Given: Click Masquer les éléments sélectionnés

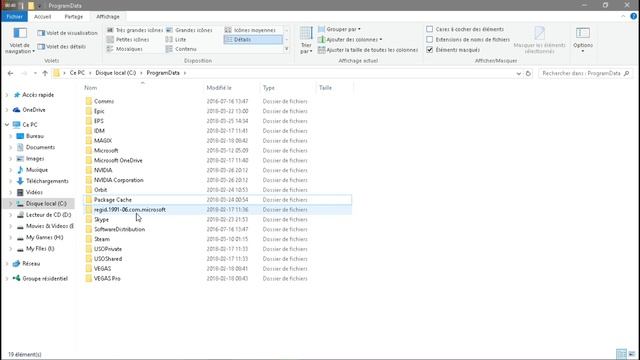Looking at the screenshot, I should [540, 40].
